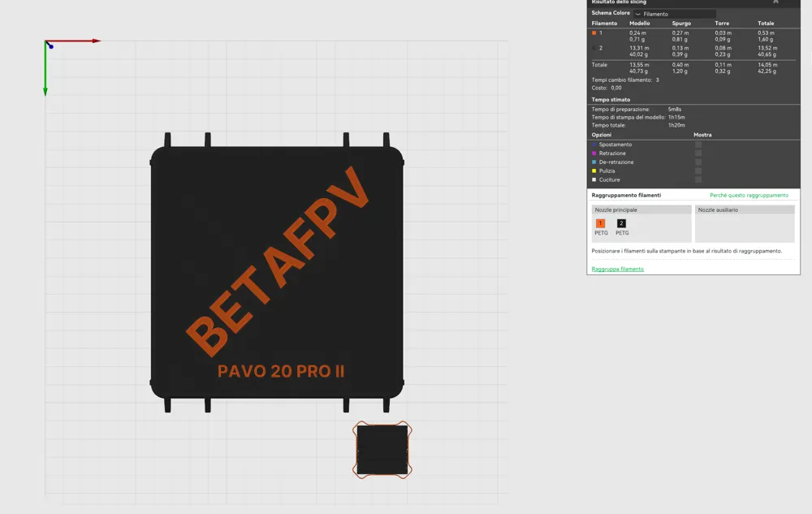This screenshot has height=514, width=812.
Task: Click the Nozzle principale header
Action: pyautogui.click(x=641, y=209)
